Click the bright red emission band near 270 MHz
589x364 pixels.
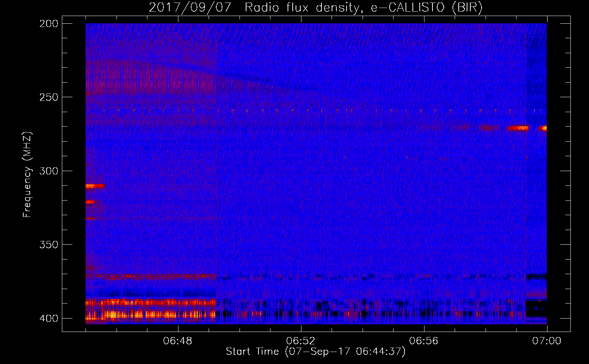[x=518, y=128]
